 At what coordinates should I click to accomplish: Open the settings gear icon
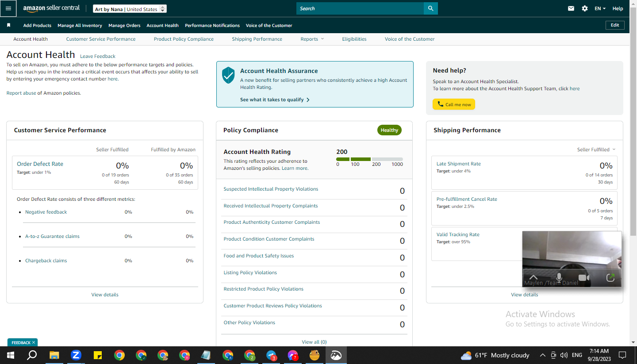tap(585, 8)
